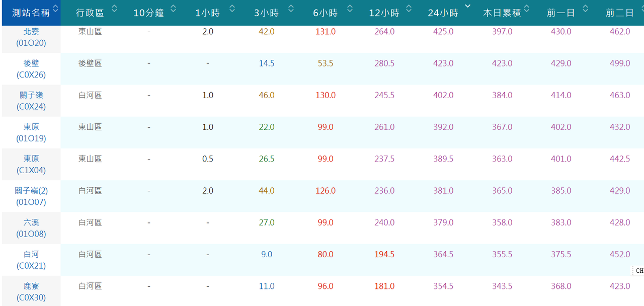Open station 後壁 (C0X26)
The height and width of the screenshot is (306, 644).
coord(31,69)
